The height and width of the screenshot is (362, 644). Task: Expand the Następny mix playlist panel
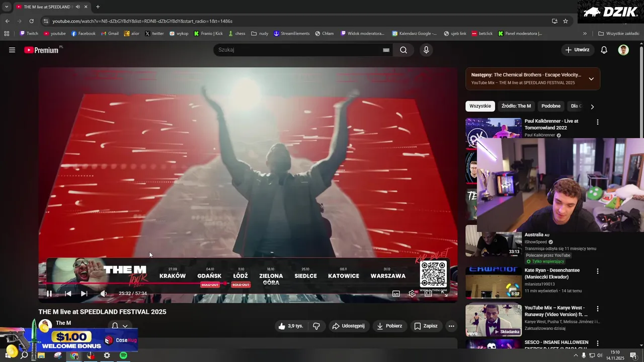[591, 78]
